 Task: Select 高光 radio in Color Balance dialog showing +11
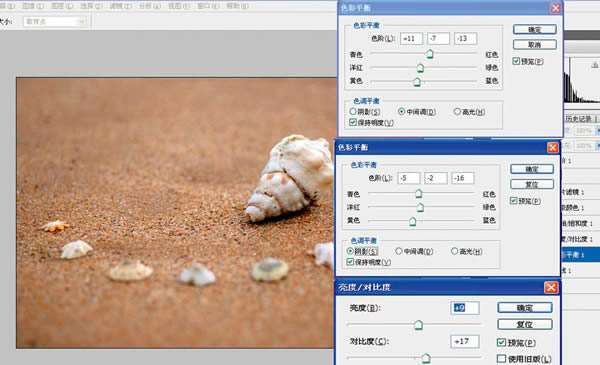click(457, 111)
